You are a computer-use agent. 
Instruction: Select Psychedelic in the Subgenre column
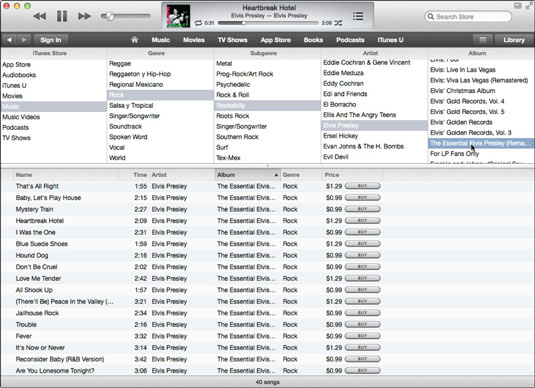[x=268, y=84]
